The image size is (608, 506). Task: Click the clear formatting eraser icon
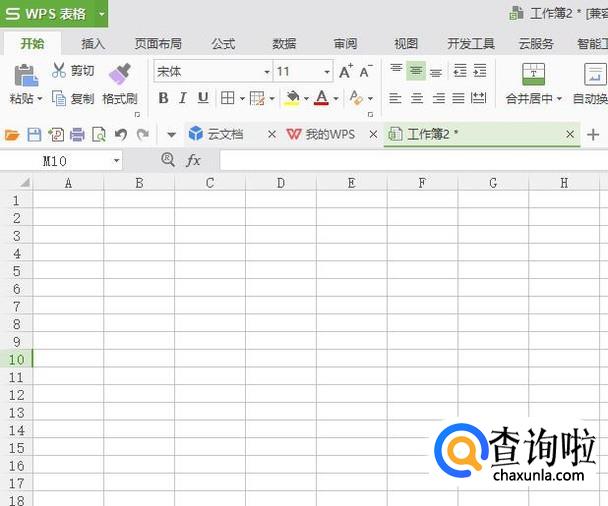pos(356,98)
